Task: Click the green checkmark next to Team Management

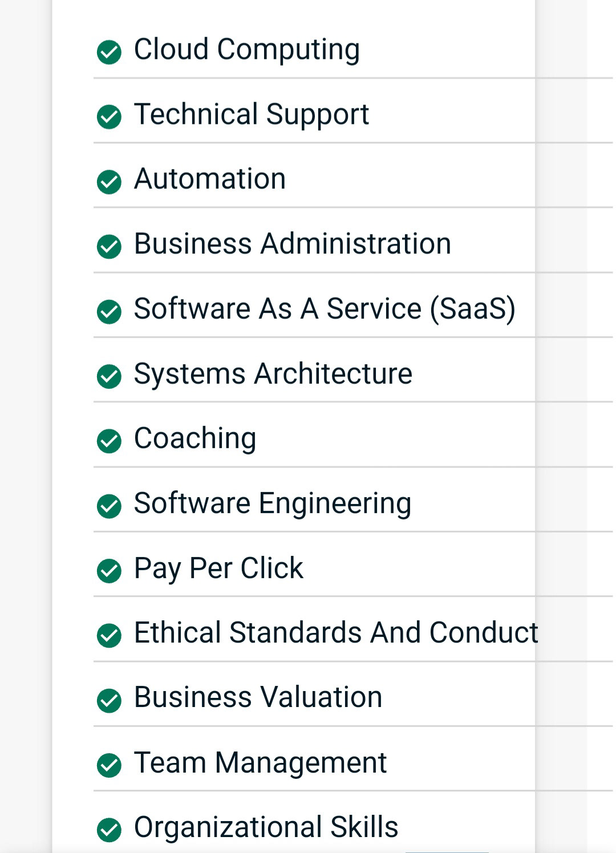Action: tap(109, 765)
